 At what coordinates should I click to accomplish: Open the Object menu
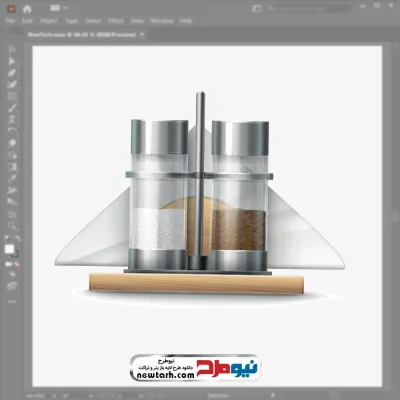(x=49, y=21)
